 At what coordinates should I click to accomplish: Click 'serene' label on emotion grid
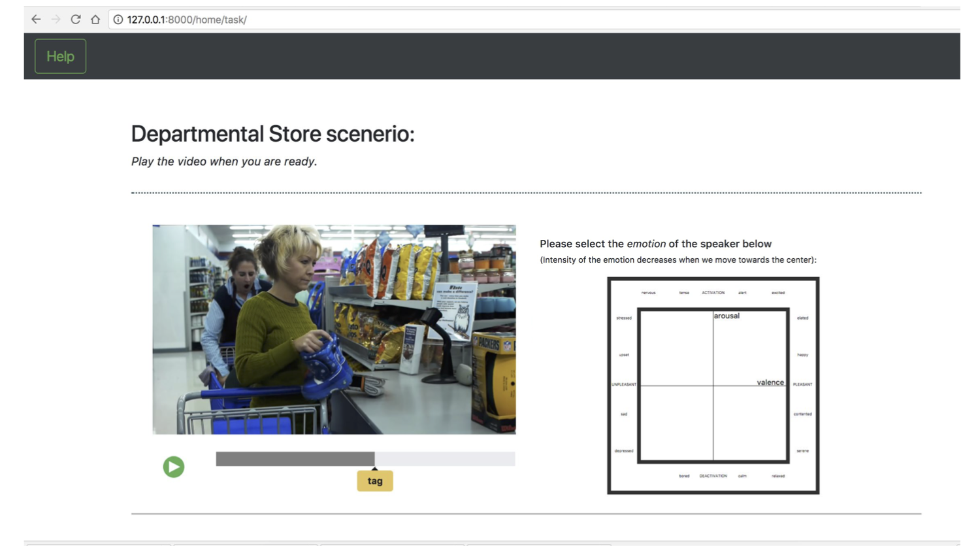click(x=803, y=451)
